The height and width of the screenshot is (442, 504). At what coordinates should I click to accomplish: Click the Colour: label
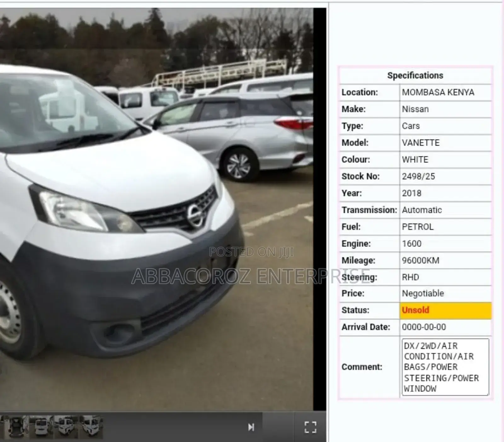pyautogui.click(x=356, y=160)
